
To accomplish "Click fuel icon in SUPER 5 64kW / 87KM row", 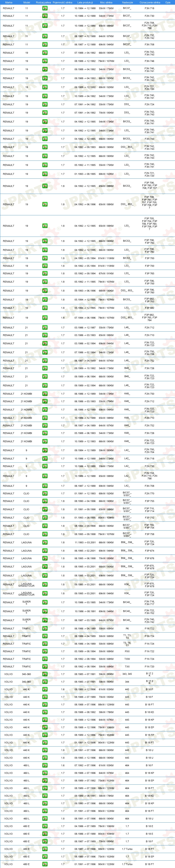I will point(45,620).
